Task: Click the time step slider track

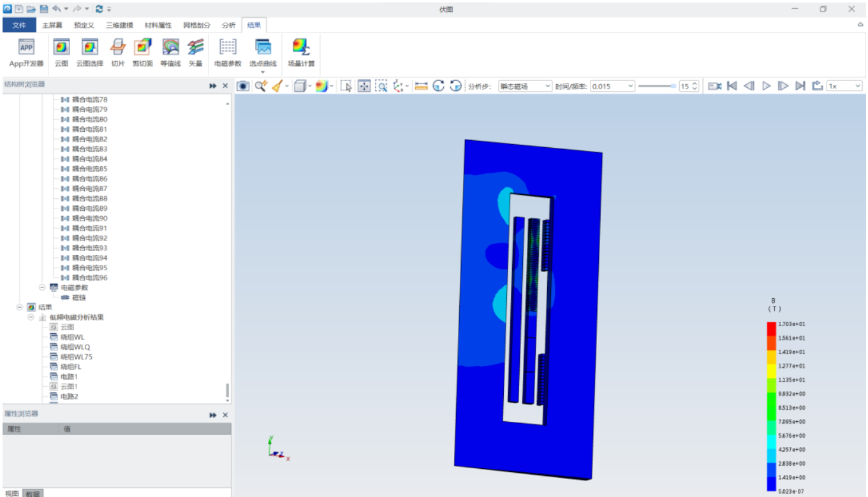Action: point(656,86)
